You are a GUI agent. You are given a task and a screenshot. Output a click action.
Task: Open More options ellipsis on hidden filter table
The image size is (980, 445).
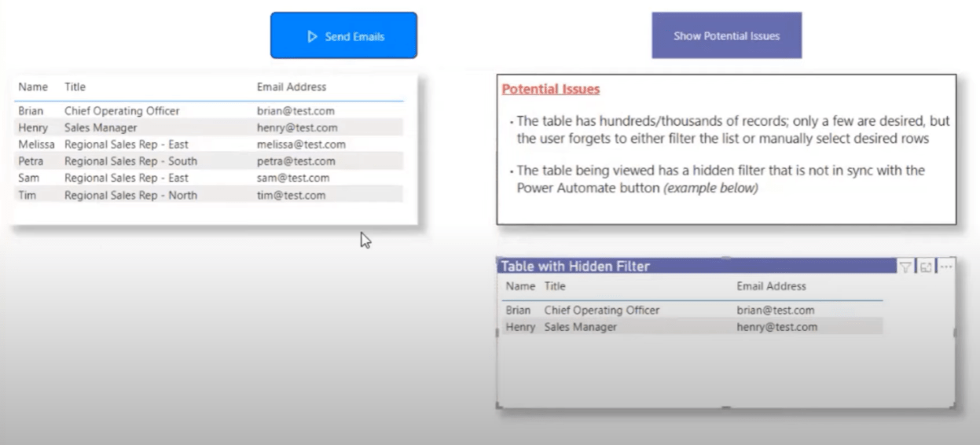[946, 267]
